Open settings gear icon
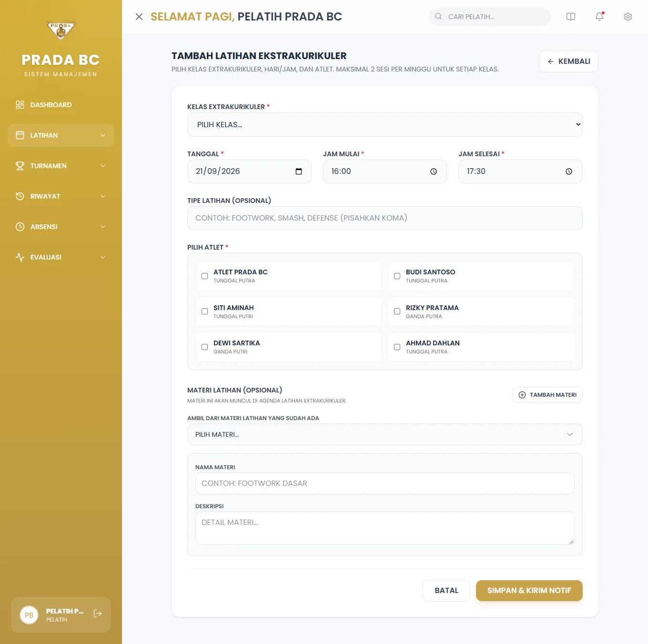 tap(628, 17)
